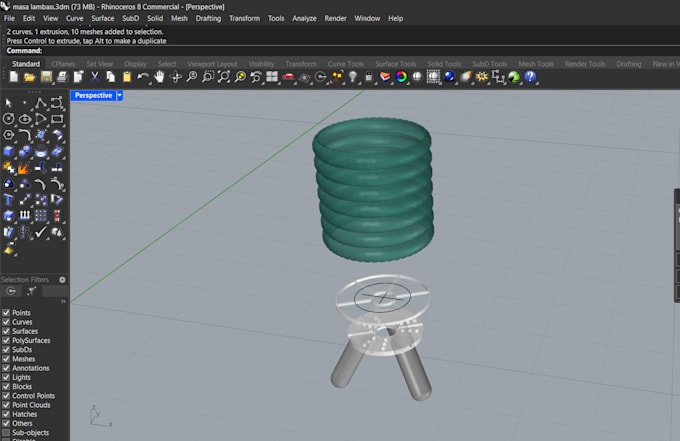Toggle the Curves filter checkbox
Viewport: 680px width, 441px height.
coord(6,322)
